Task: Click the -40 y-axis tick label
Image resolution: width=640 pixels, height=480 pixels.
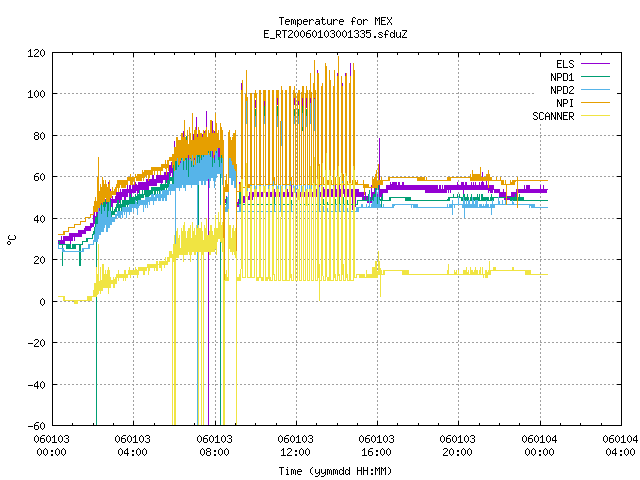Action: click(36, 385)
